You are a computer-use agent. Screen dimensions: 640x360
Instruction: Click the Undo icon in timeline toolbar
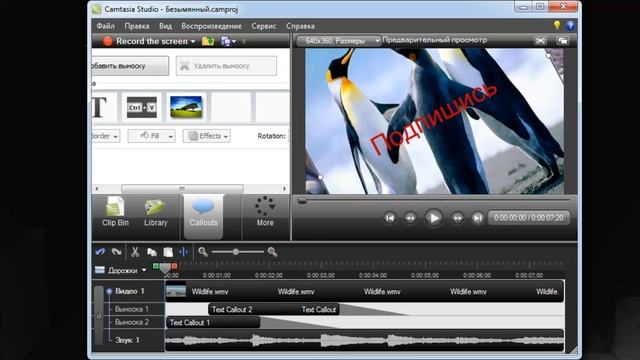(x=100, y=252)
